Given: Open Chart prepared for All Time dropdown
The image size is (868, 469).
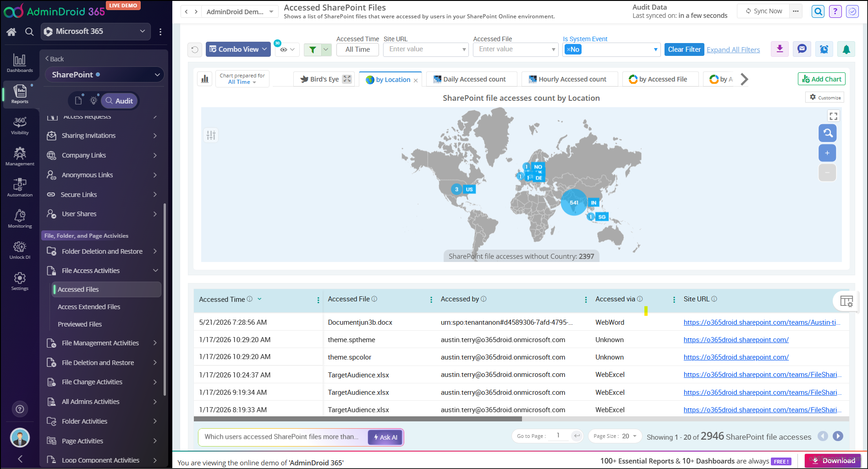Looking at the screenshot, I should (242, 79).
